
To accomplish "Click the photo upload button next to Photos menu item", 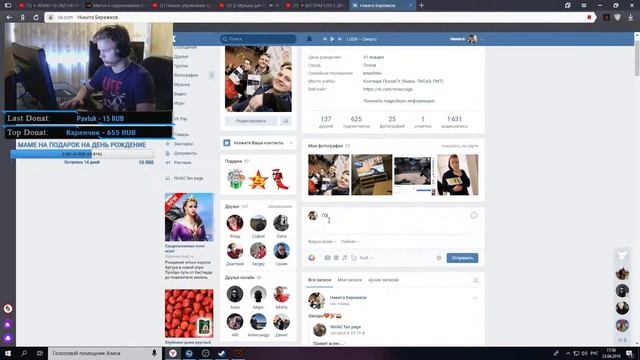I will click(211, 75).
